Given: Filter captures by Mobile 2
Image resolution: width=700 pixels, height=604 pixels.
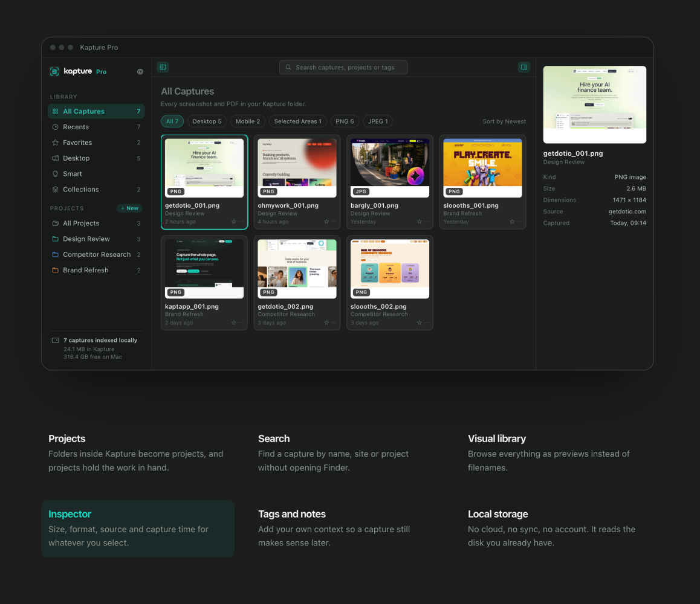Looking at the screenshot, I should (248, 121).
